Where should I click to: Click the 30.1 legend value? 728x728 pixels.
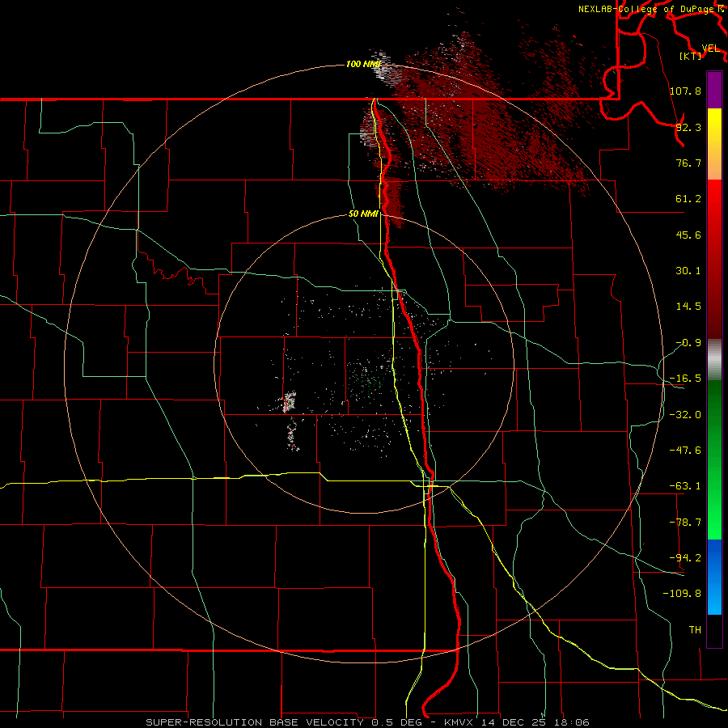(x=688, y=271)
